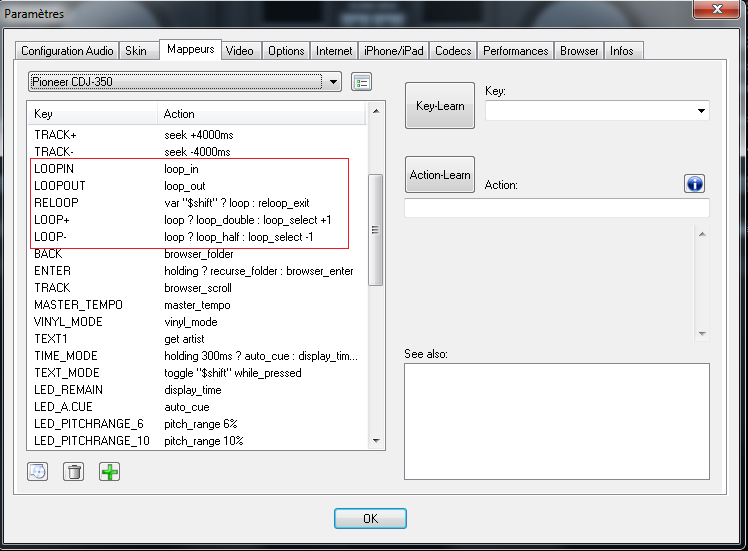The image size is (748, 551).
Task: Delete mapping with the trash icon
Action: [73, 471]
